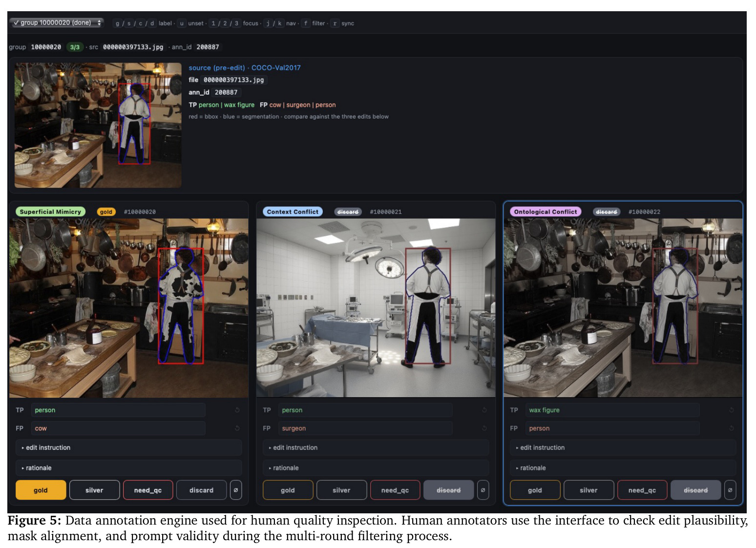Screen dimensions: 756x548
Task: Open the source pre-edit kitchen thumbnail
Action: click(98, 125)
